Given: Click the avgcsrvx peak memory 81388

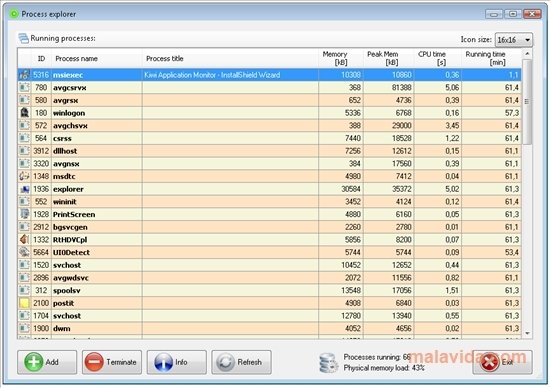Looking at the screenshot, I should [x=402, y=87].
